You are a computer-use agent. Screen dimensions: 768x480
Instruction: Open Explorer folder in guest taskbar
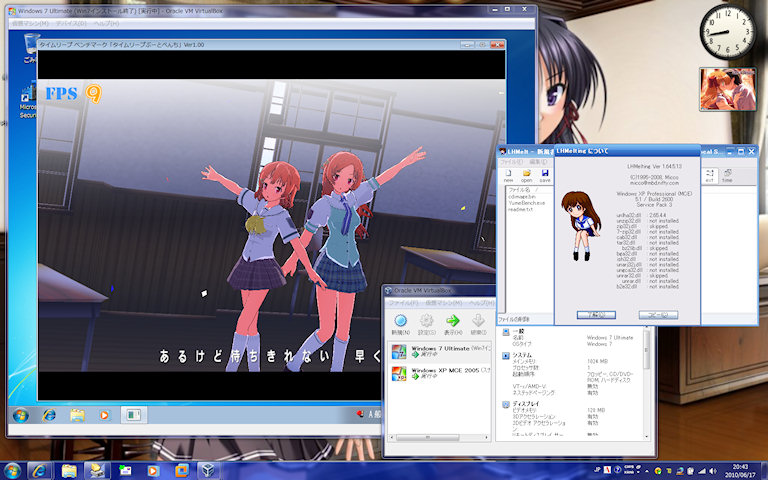(77, 415)
